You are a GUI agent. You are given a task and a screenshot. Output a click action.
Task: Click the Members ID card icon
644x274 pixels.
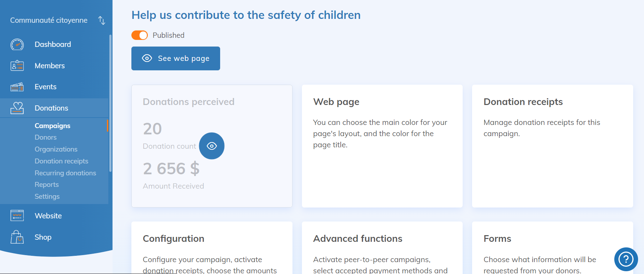pos(17,66)
